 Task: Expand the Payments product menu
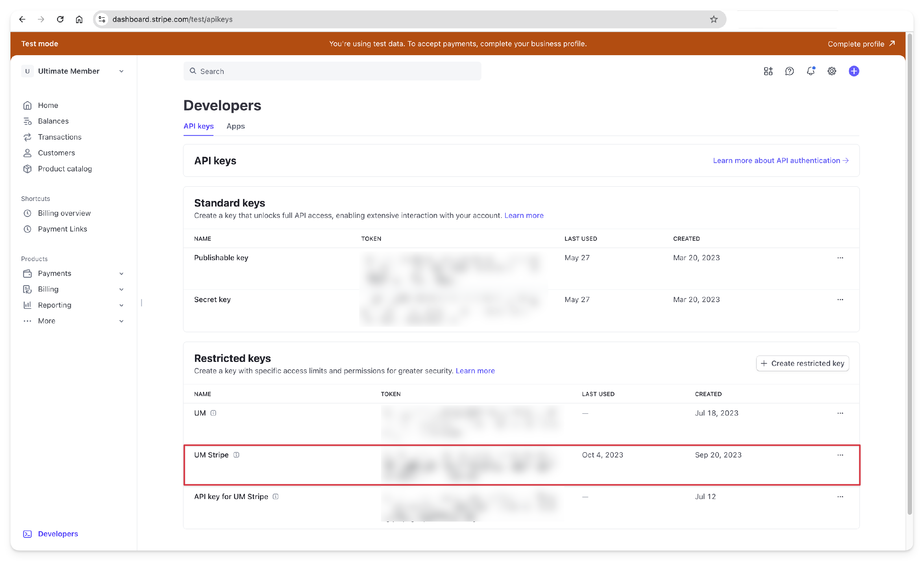[x=73, y=273]
